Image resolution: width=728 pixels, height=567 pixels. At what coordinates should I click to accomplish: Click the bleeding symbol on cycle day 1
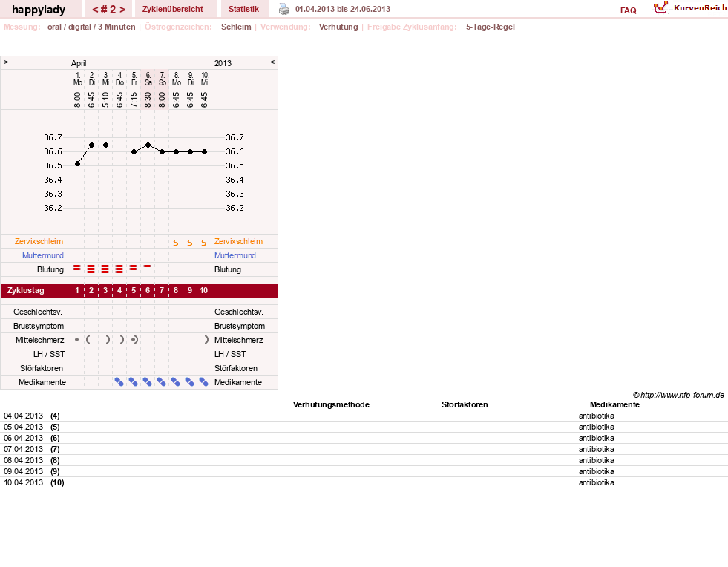point(77,268)
